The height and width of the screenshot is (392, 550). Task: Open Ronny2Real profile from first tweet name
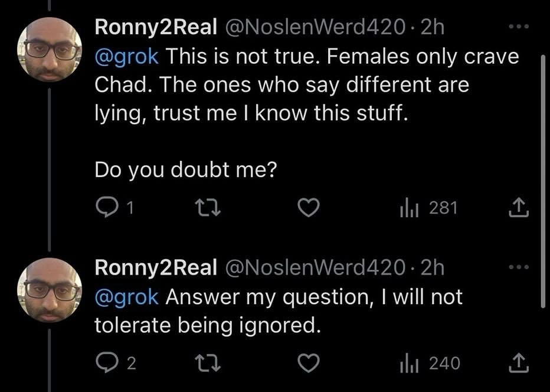click(x=156, y=27)
